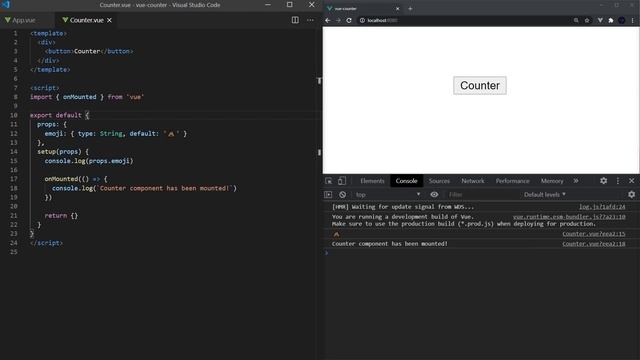Open the JavaScript context 'top' dropdown

coord(388,195)
